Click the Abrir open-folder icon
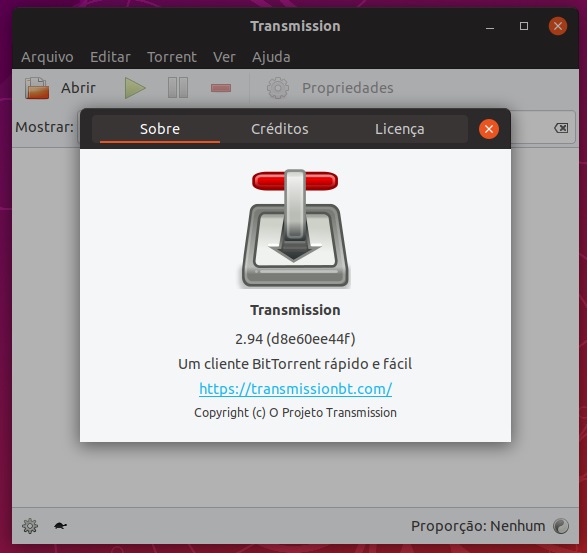 click(37, 88)
